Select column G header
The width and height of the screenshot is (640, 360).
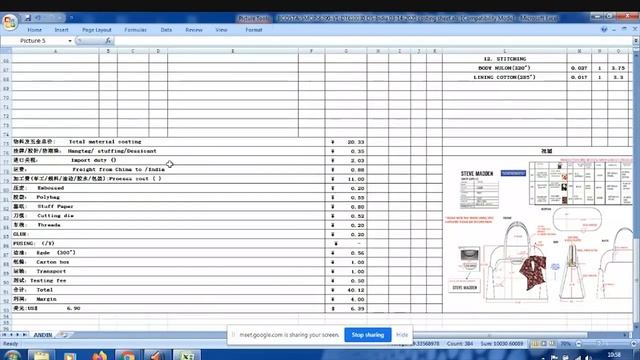click(346, 51)
